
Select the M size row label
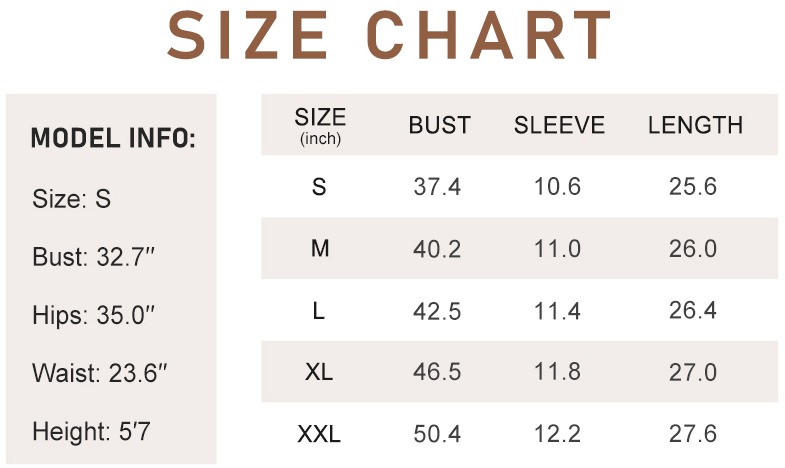pyautogui.click(x=320, y=248)
